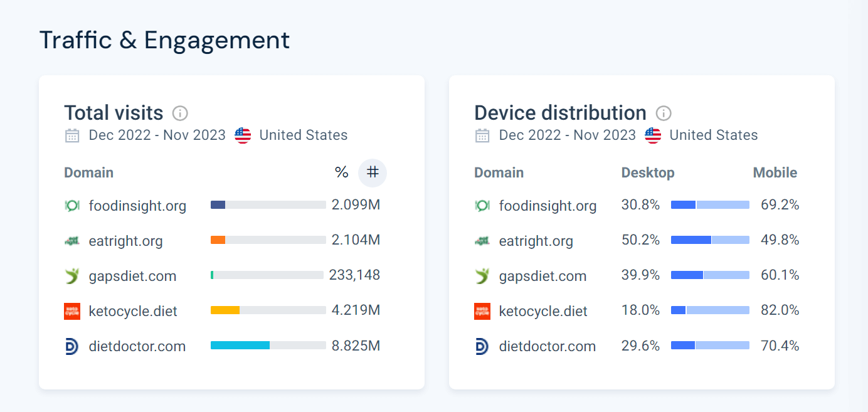This screenshot has height=412, width=868.
Task: Click eatright.org favicon in Device distribution
Action: pyautogui.click(x=482, y=241)
